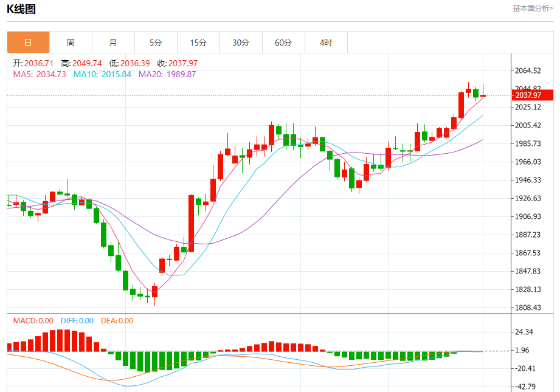Click the 1966.03 price axis label
This screenshot has height=392, width=560.
[x=528, y=162]
